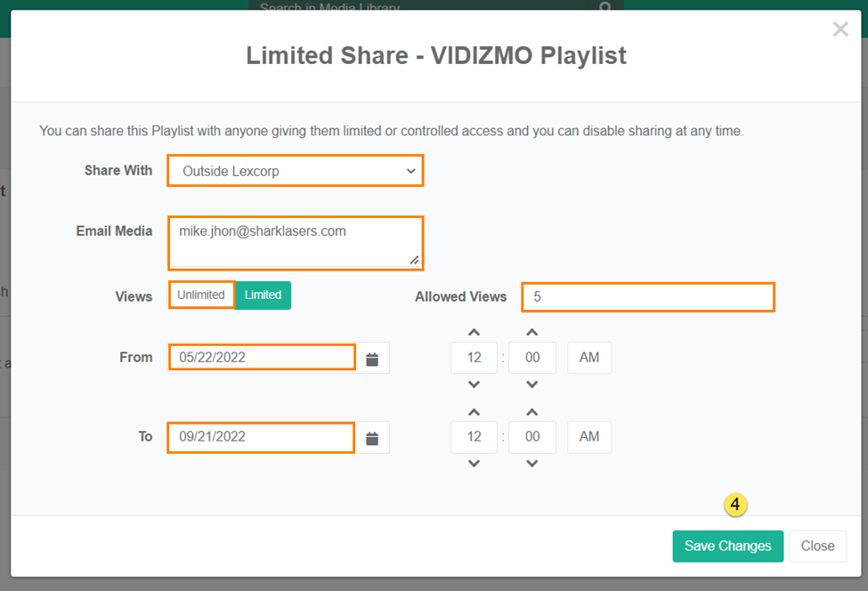Open the From date calendar picker icon
This screenshot has width=868, height=591.
(x=372, y=359)
